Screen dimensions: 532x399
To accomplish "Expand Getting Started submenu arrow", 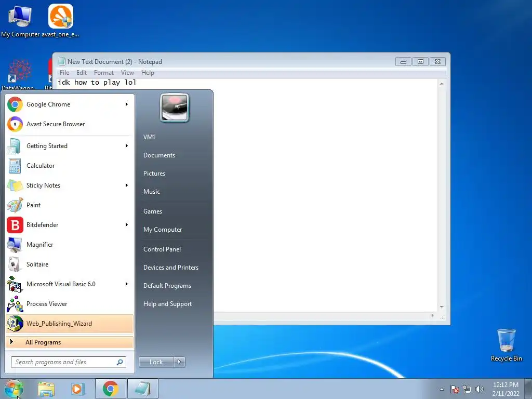I will coord(127,146).
